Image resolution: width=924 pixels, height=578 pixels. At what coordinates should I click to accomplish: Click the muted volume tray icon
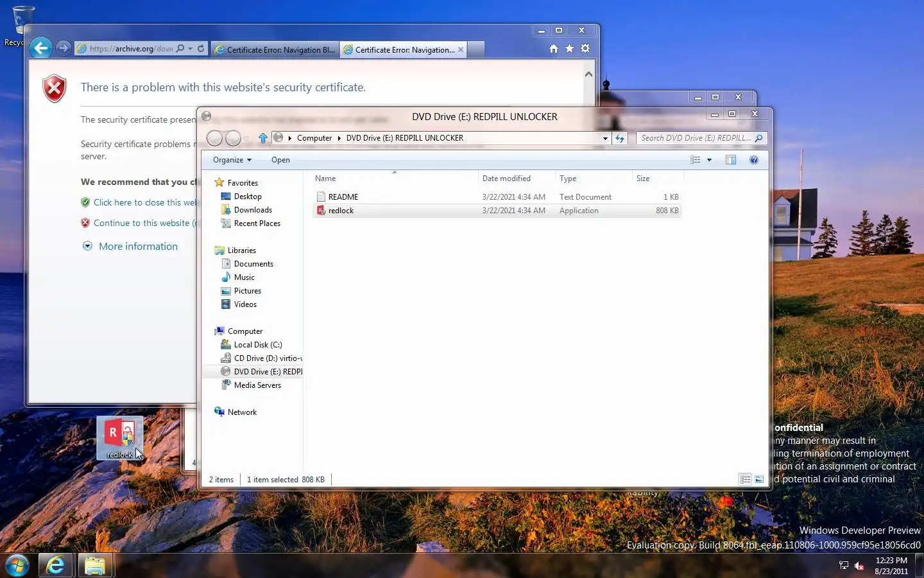(x=860, y=566)
